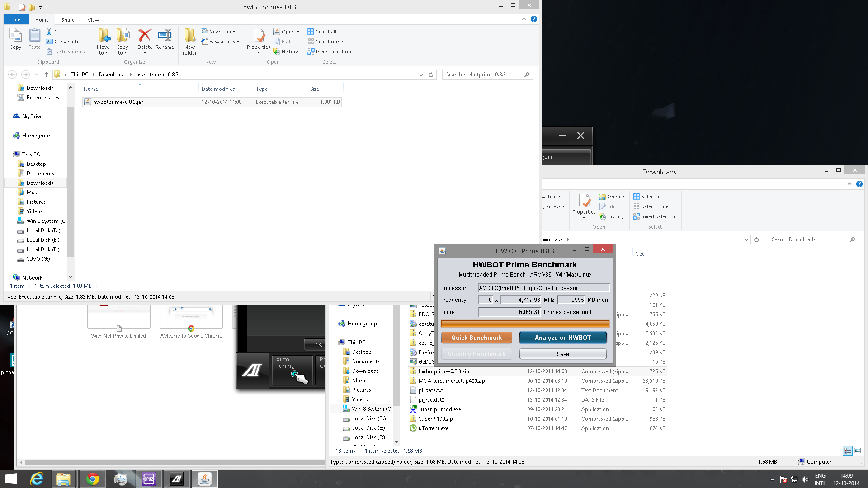The width and height of the screenshot is (868, 488).
Task: Click Invert selection in Downloads window
Action: (x=655, y=216)
